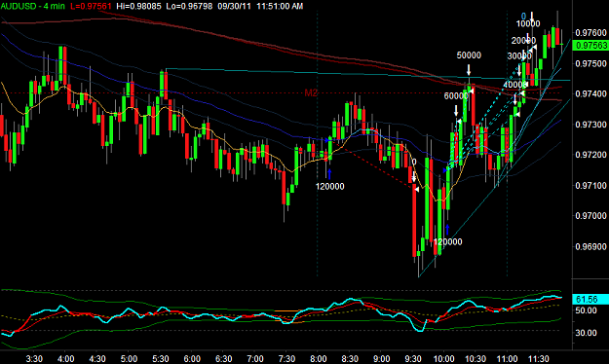
Task: Click the cyan indicator value tag 61.56
Action: click(x=590, y=299)
